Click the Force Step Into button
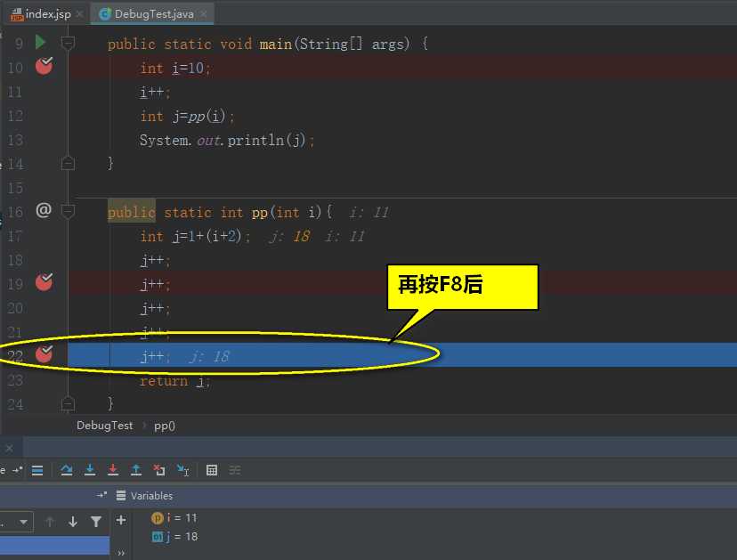The height and width of the screenshot is (560, 737). point(113,470)
